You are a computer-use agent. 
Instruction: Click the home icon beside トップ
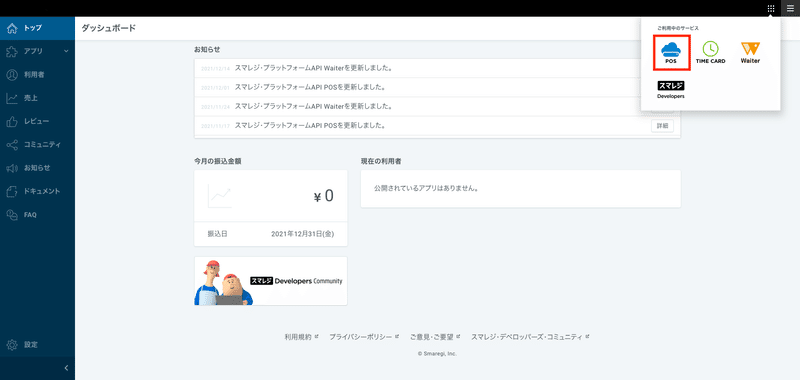tap(12, 28)
